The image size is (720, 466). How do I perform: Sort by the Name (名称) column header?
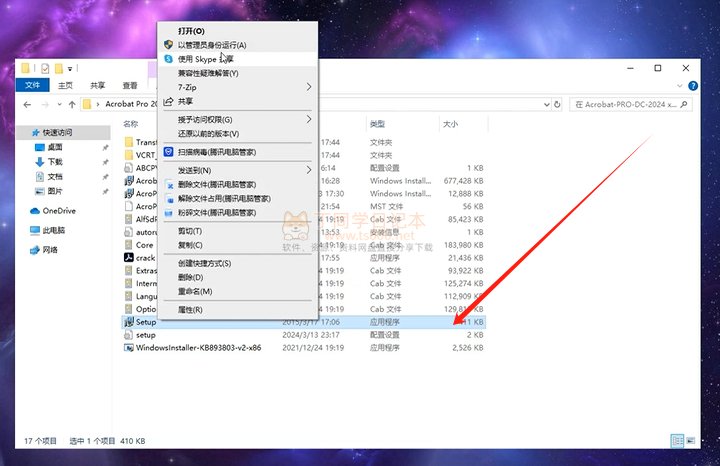click(131, 124)
